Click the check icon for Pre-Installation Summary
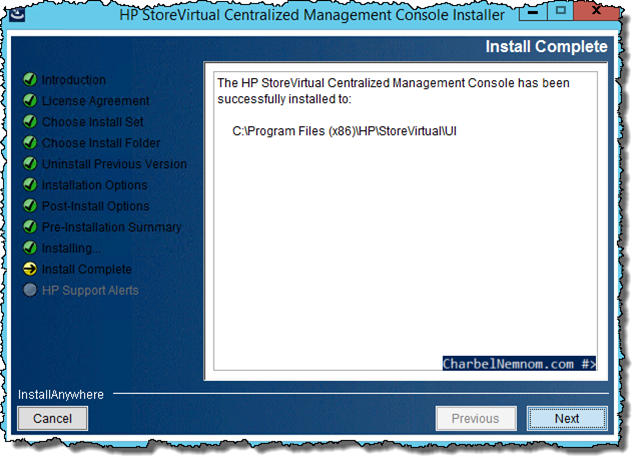Screen dimensions: 640x463 click(30, 227)
